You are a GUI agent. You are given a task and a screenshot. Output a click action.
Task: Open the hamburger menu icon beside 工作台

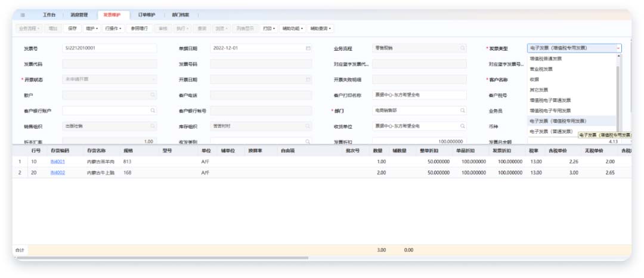click(x=23, y=15)
